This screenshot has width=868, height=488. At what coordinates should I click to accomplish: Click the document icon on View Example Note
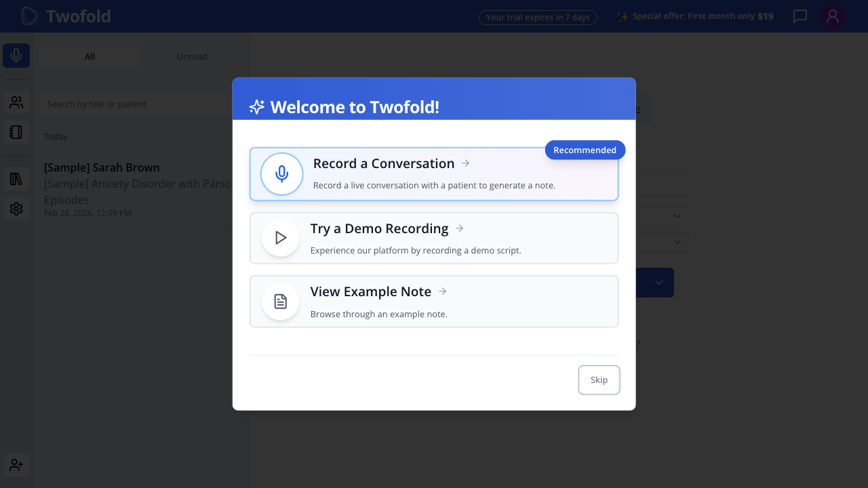[280, 301]
